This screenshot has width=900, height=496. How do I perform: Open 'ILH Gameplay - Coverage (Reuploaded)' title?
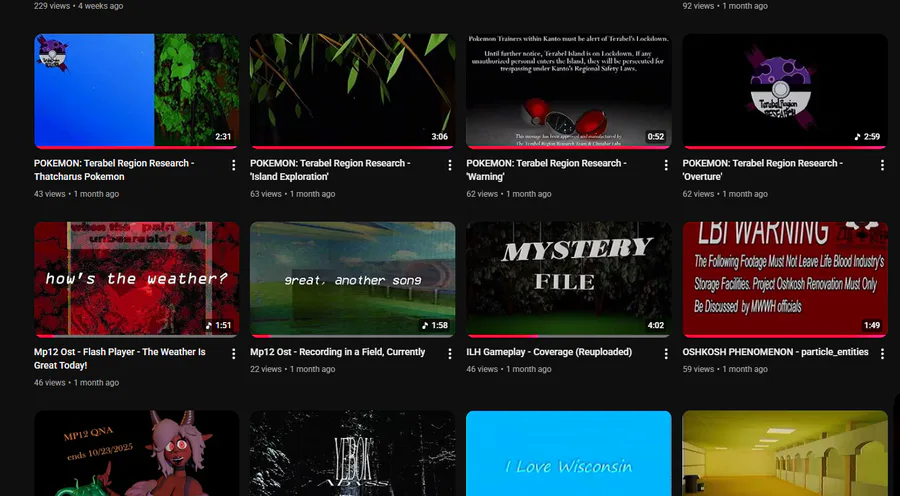(x=549, y=352)
